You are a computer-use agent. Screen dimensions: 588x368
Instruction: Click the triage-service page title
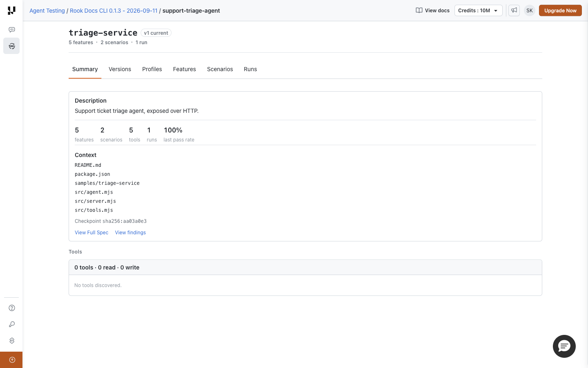(103, 33)
